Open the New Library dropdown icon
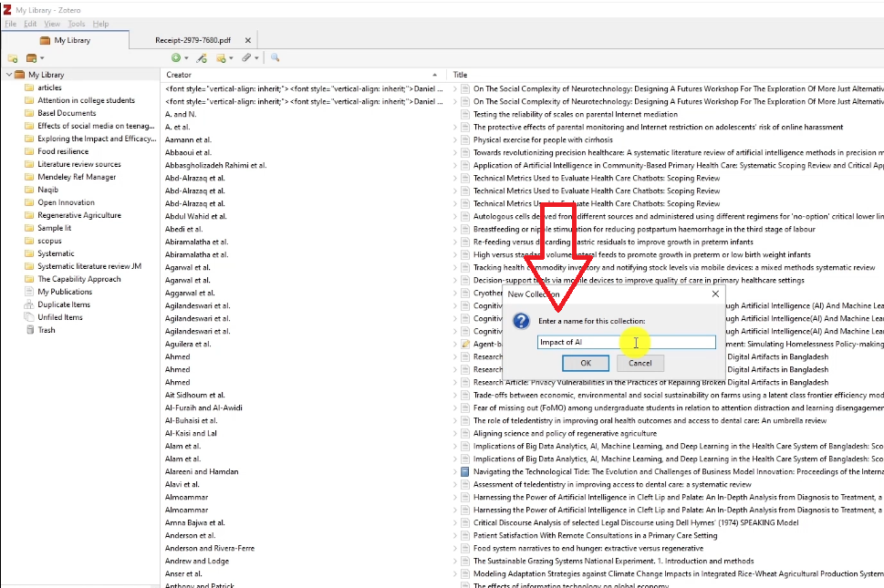Screen dimensions: 884x588 click(35, 58)
